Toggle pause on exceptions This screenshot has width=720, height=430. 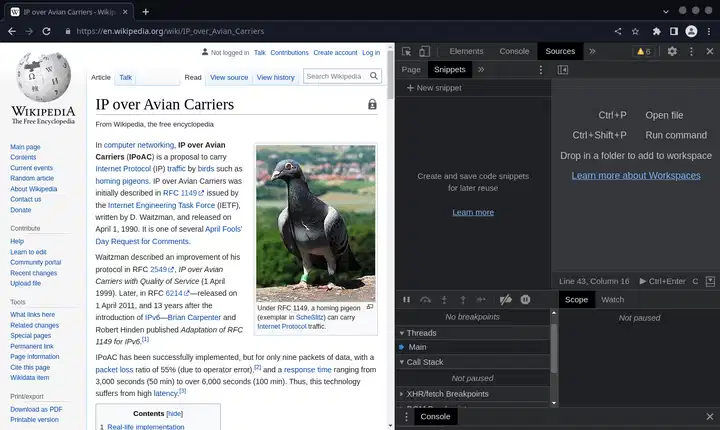(x=525, y=300)
